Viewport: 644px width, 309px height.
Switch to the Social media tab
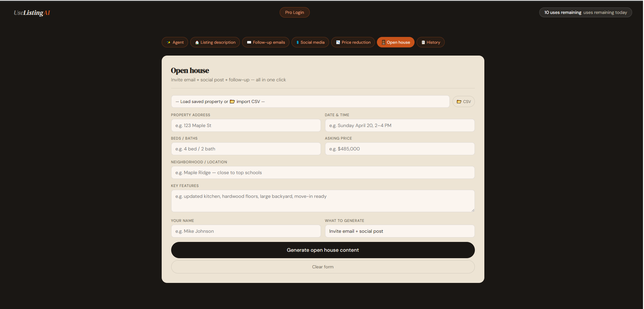[310, 42]
